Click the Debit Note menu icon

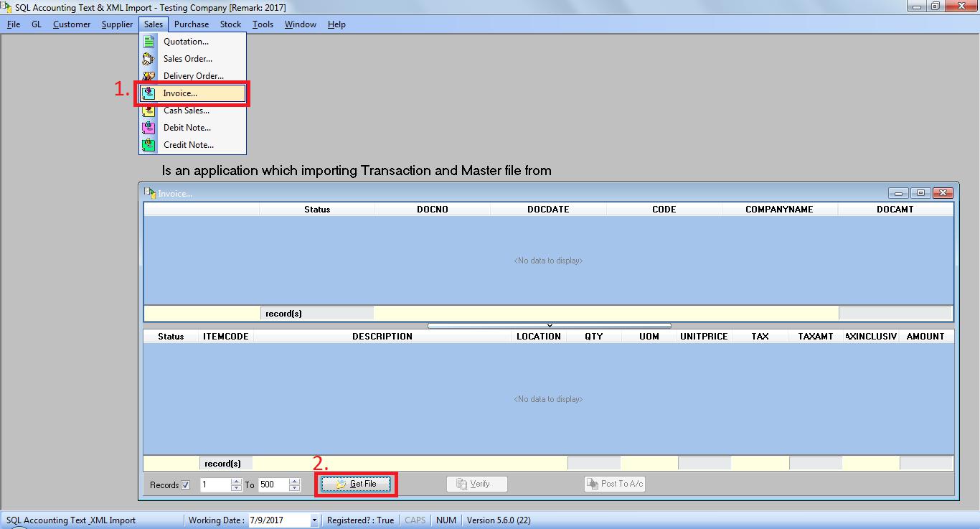pos(149,128)
